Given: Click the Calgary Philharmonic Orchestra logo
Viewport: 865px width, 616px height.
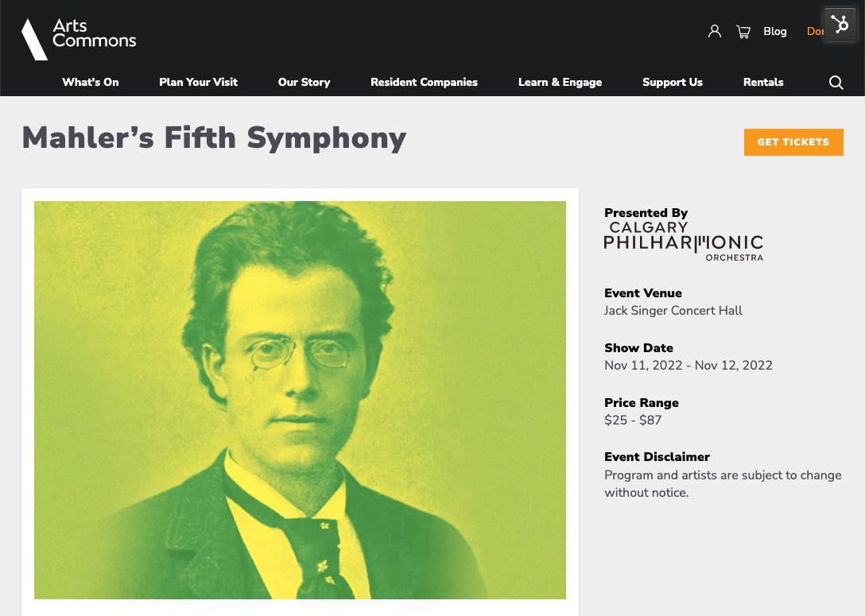Looking at the screenshot, I should [x=683, y=241].
